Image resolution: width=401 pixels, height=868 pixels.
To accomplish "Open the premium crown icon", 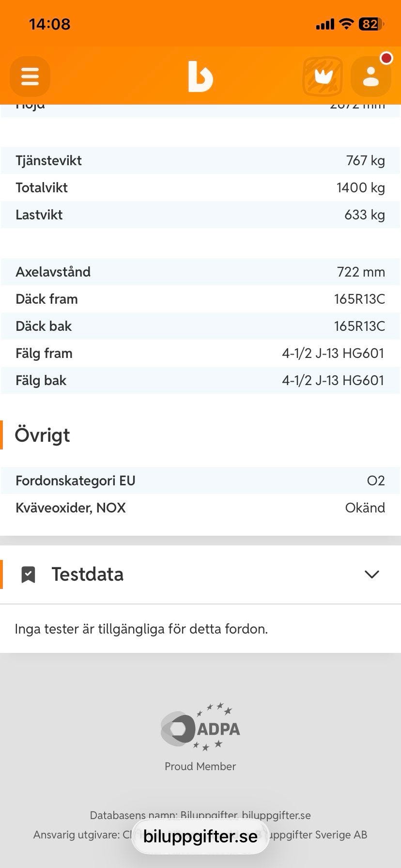I will (323, 77).
